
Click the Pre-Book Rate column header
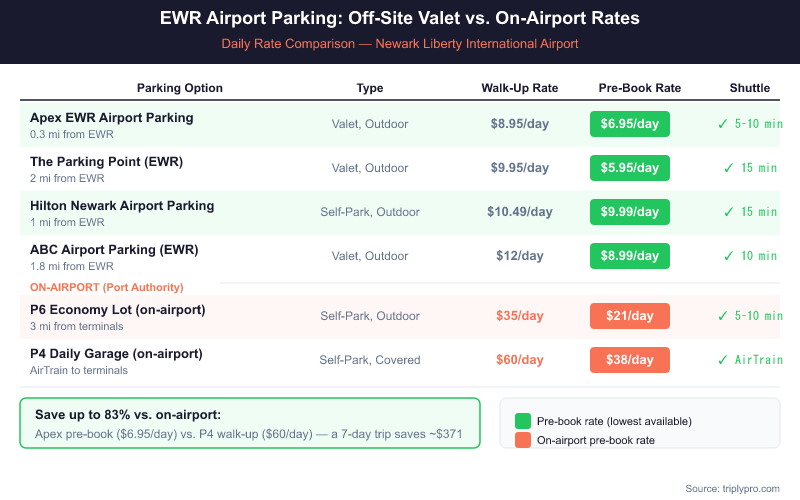click(640, 88)
